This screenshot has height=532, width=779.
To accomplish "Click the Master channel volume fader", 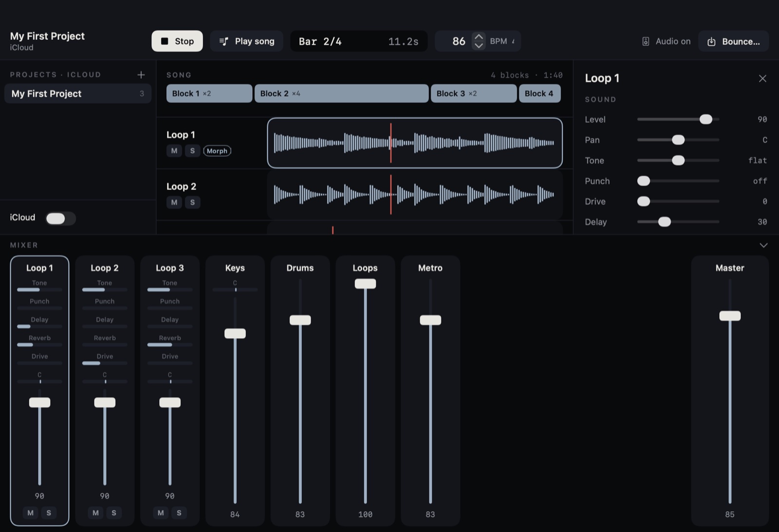I will 730,316.
